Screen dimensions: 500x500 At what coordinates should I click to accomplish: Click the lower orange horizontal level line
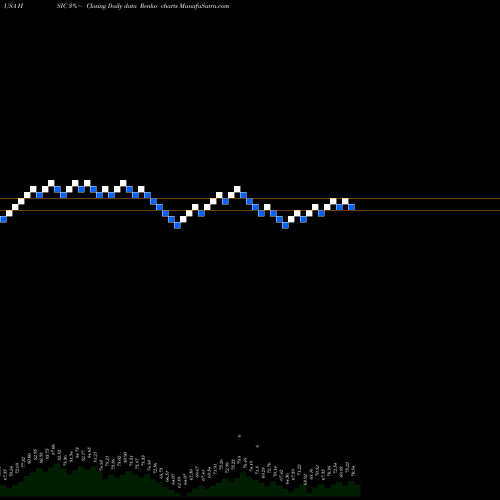[x=250, y=210]
